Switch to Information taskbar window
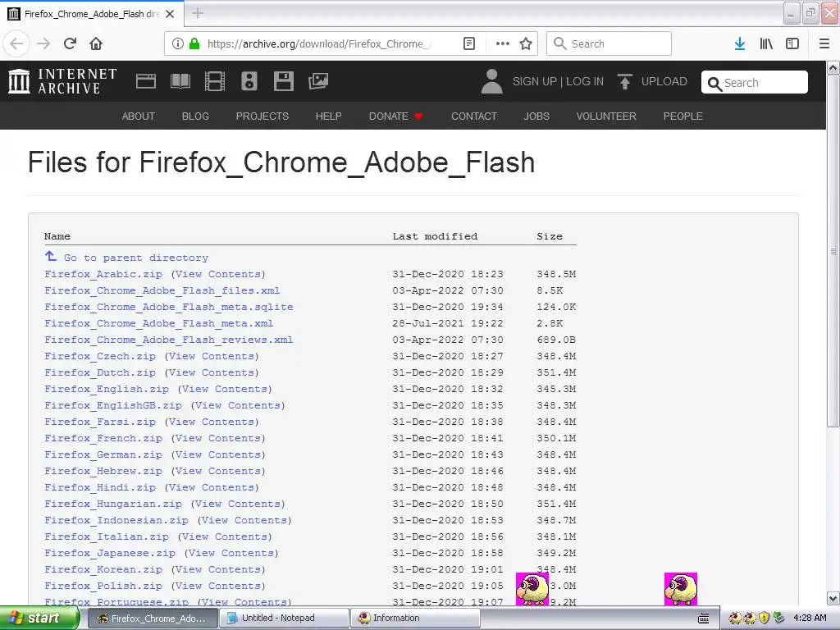The width and height of the screenshot is (840, 630). coord(415,618)
